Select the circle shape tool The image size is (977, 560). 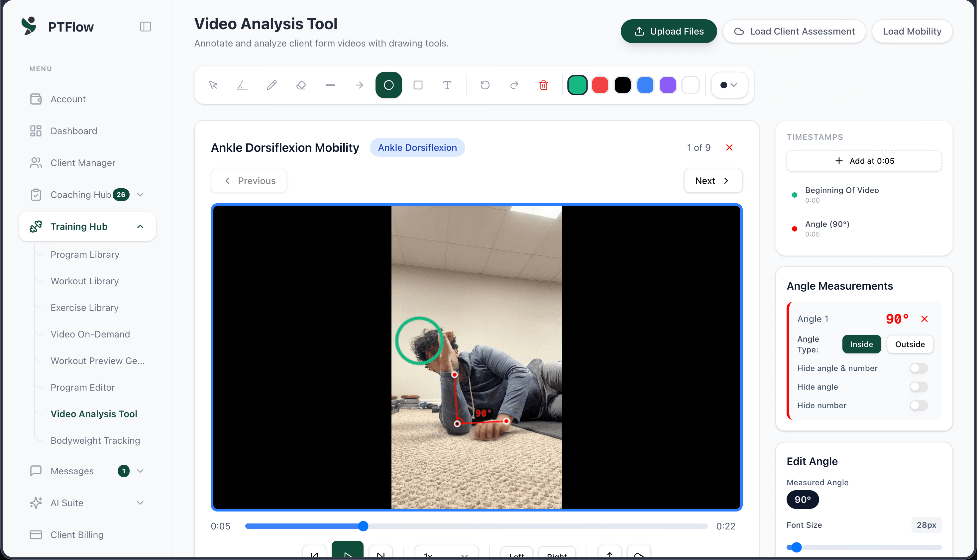click(x=389, y=85)
